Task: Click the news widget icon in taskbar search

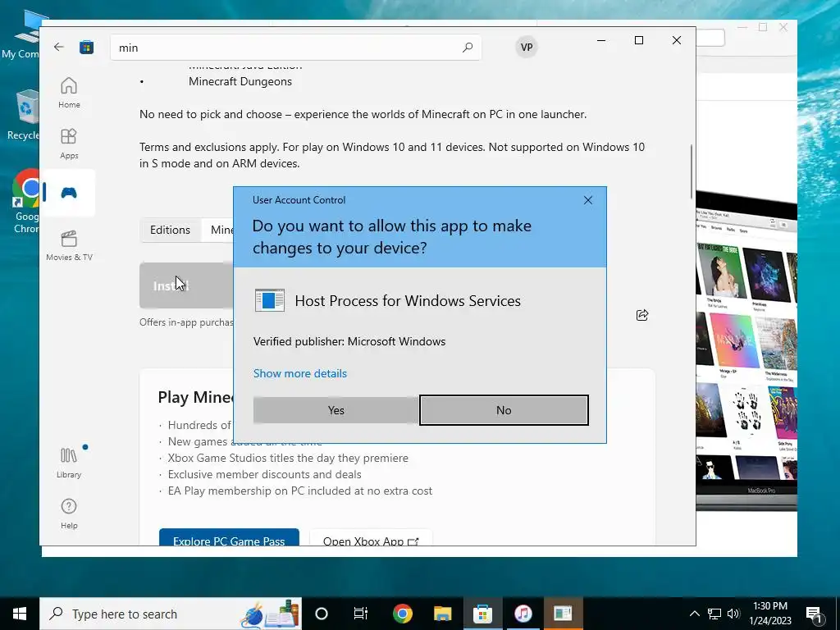Action: pyautogui.click(x=268, y=614)
